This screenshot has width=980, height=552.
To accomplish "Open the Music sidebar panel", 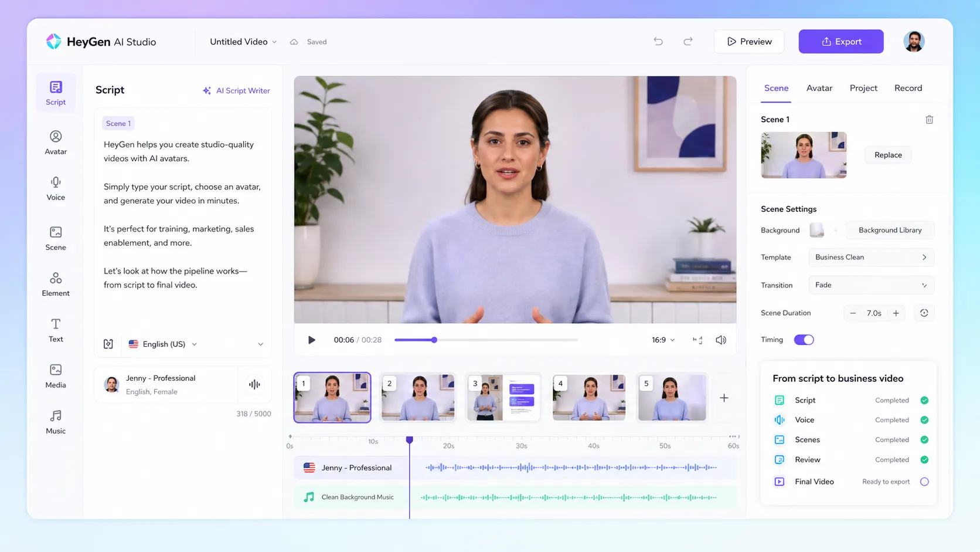I will [x=56, y=422].
